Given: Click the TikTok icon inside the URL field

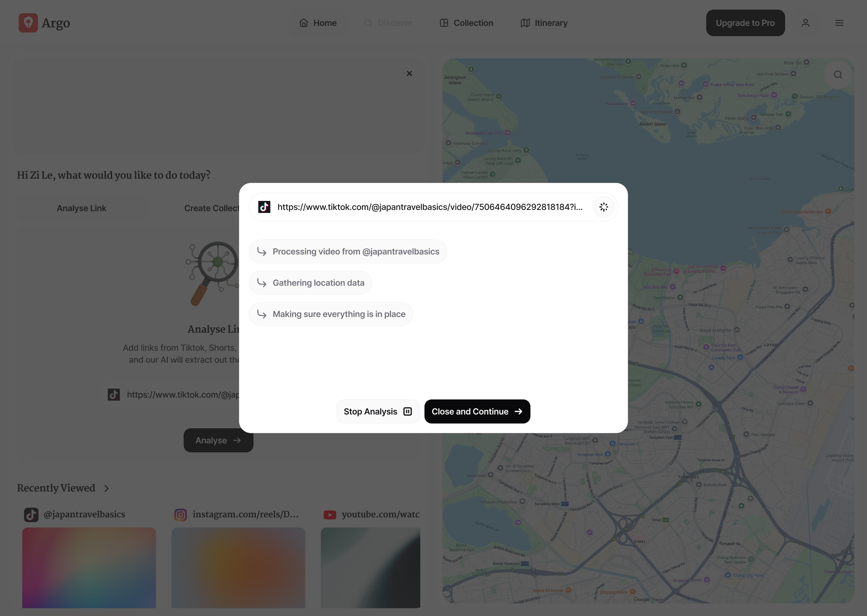Looking at the screenshot, I should [x=265, y=207].
